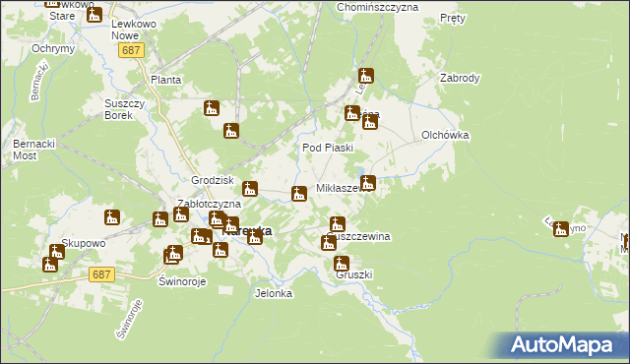Click the isolated church icon west of Skupowo road
Viewport: 630px width, 364px height.
[x=112, y=217]
